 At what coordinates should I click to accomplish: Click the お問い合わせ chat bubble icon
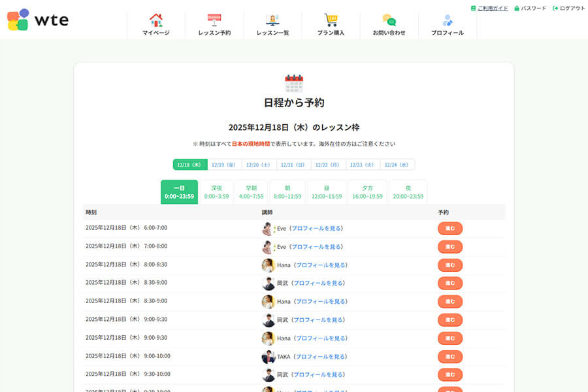pos(389,20)
